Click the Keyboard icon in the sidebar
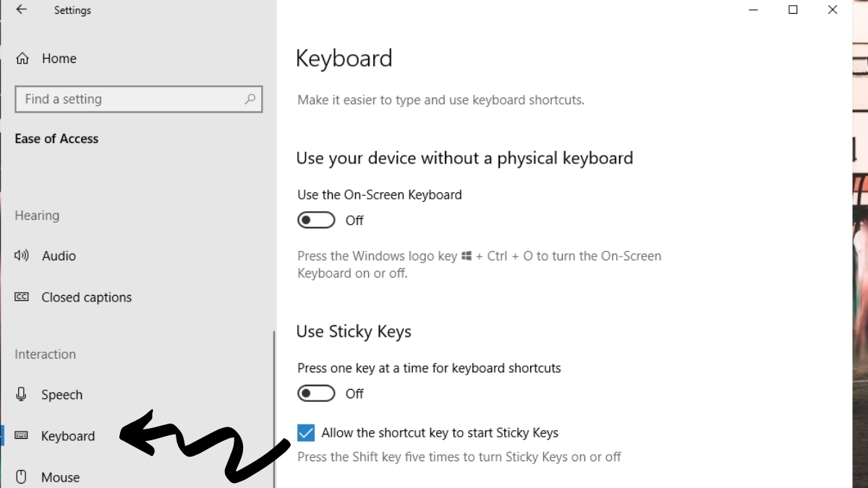The width and height of the screenshot is (868, 488). (x=22, y=436)
